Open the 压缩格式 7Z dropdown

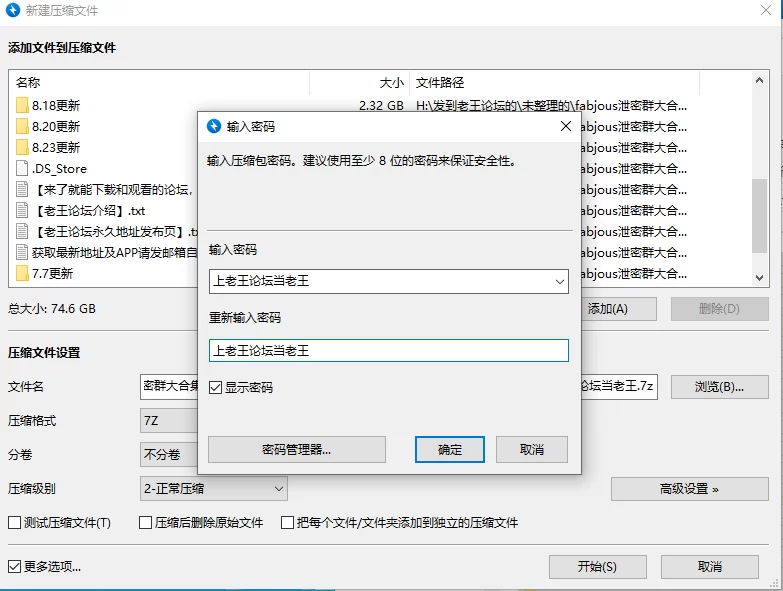169,421
